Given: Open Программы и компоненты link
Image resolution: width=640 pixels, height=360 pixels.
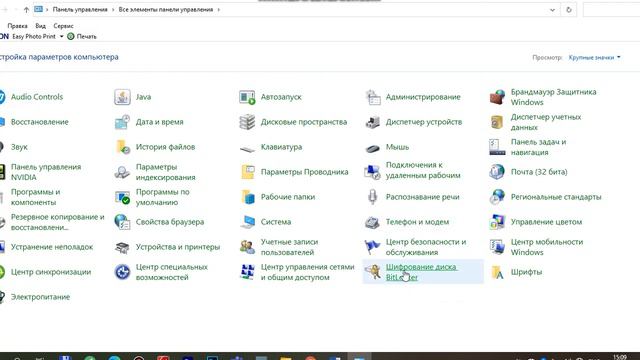Looking at the screenshot, I should [35, 197].
